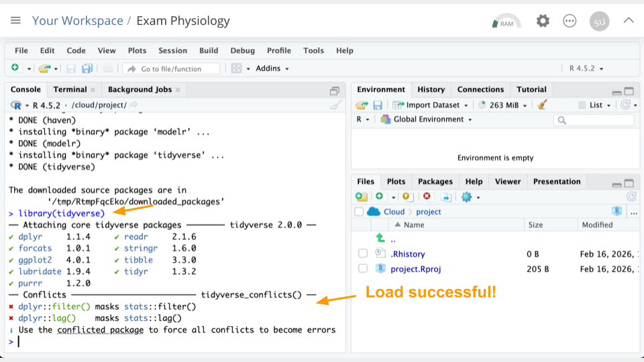Open the R 4.5.2 version selector
Screen dimensions: 644x362
point(586,68)
